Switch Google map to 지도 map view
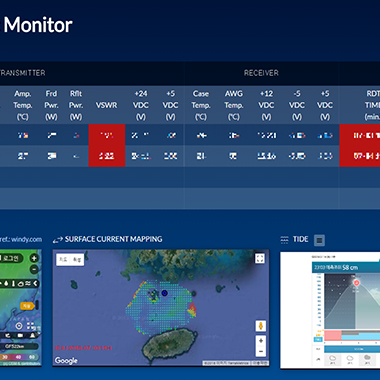The image size is (380, 380). coord(63,260)
